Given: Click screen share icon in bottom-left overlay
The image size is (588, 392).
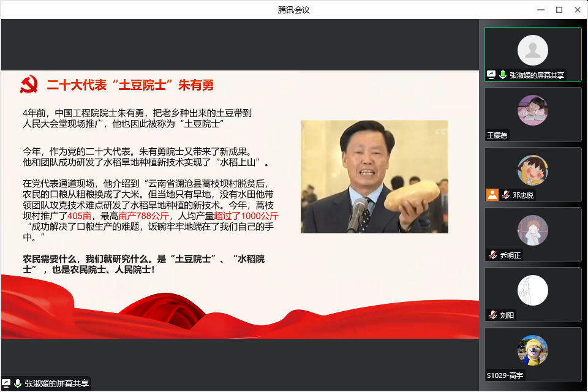Looking at the screenshot, I should [6, 383].
